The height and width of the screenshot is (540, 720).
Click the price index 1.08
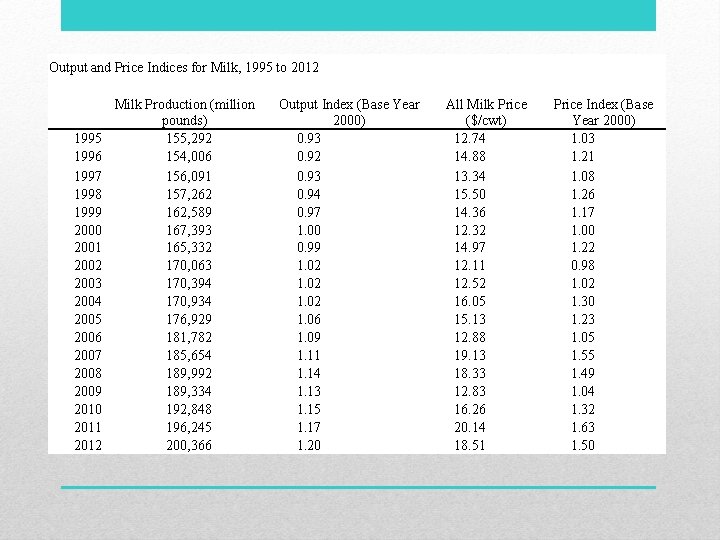coord(583,176)
